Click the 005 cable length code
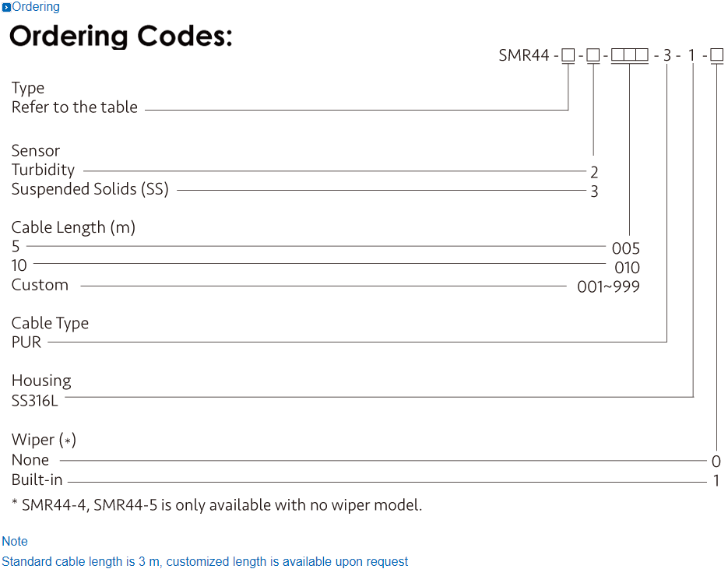This screenshot has width=728, height=576. coord(626,248)
